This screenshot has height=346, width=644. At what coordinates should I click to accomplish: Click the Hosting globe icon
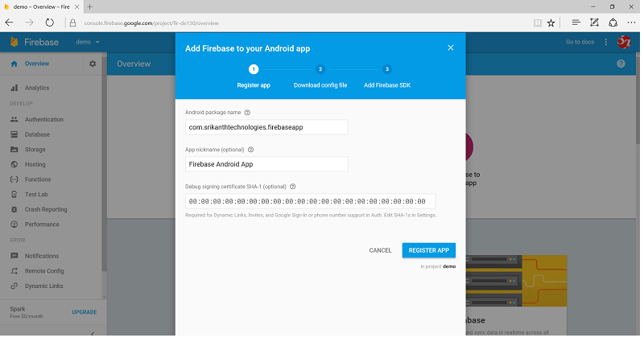point(14,164)
